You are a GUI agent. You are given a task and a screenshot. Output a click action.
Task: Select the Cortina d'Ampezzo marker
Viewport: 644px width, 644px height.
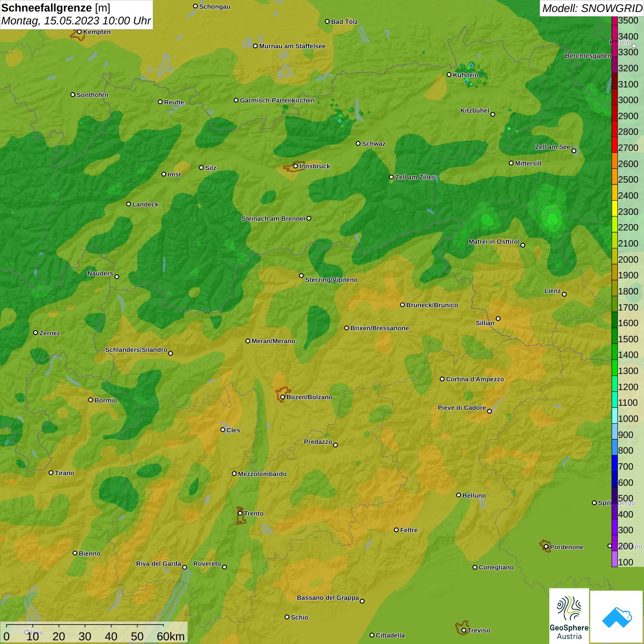pos(442,379)
